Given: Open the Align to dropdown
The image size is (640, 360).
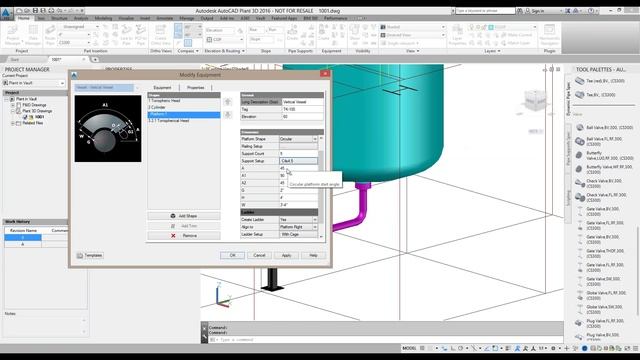Looking at the screenshot, I should point(315,227).
